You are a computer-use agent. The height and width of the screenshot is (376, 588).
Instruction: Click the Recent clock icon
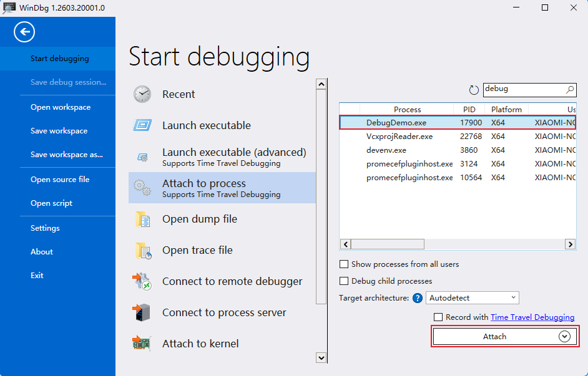(142, 94)
